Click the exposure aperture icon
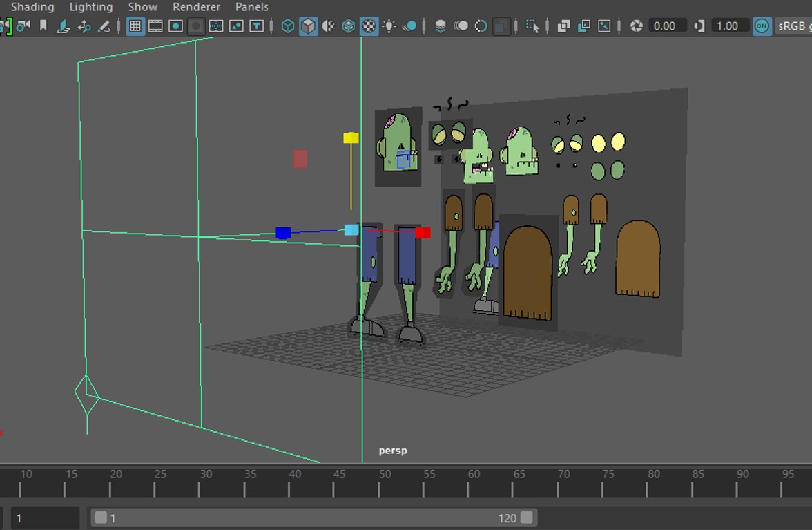The height and width of the screenshot is (530, 812). (637, 26)
